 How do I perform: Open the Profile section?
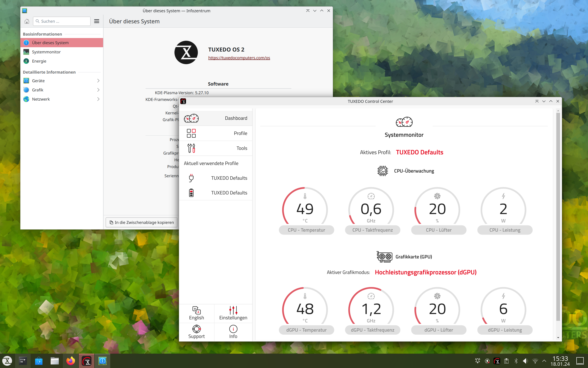coord(216,133)
